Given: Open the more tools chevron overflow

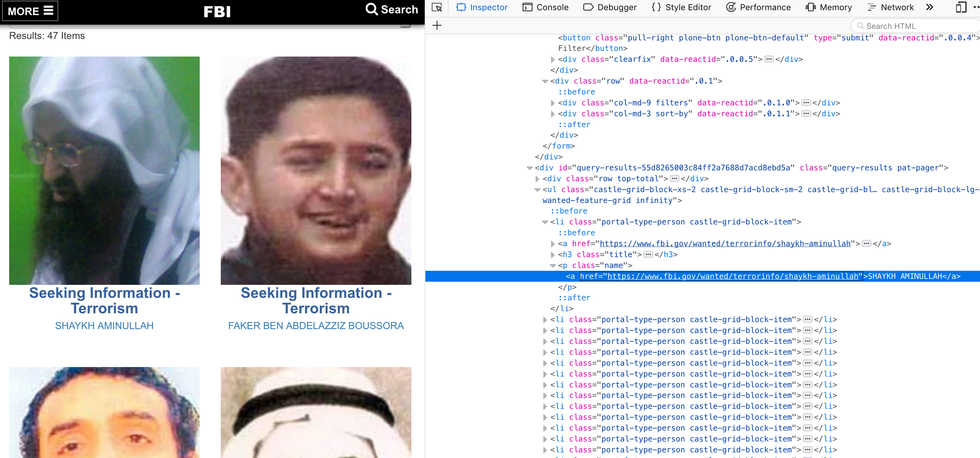Looking at the screenshot, I should click(929, 7).
